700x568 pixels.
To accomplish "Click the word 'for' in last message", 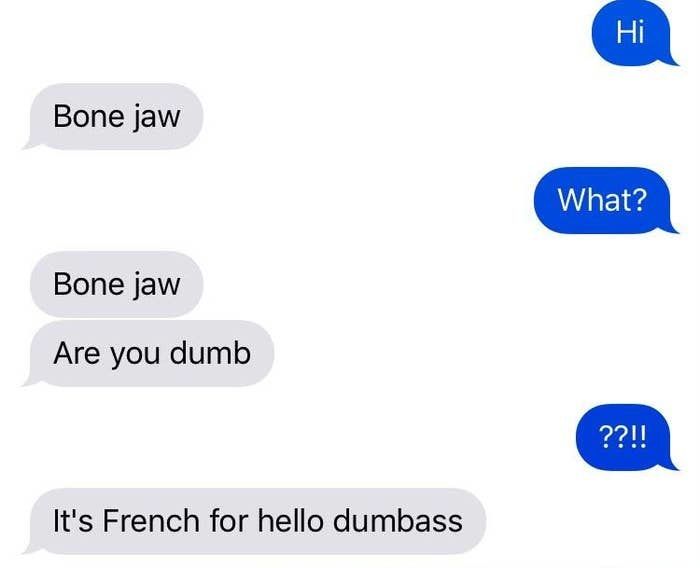I will (x=229, y=521).
